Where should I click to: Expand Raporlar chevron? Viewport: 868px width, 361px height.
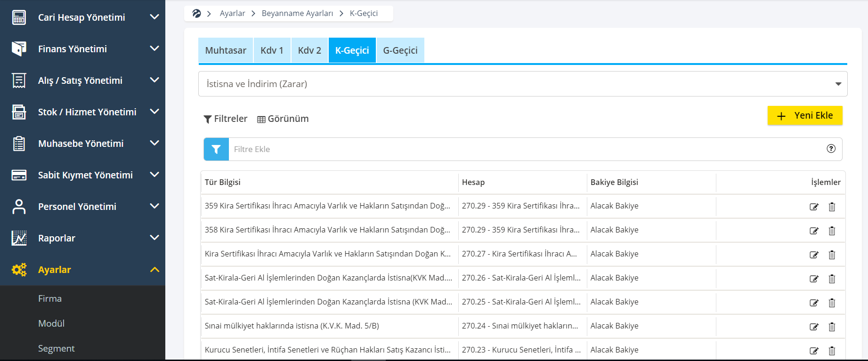tap(154, 238)
